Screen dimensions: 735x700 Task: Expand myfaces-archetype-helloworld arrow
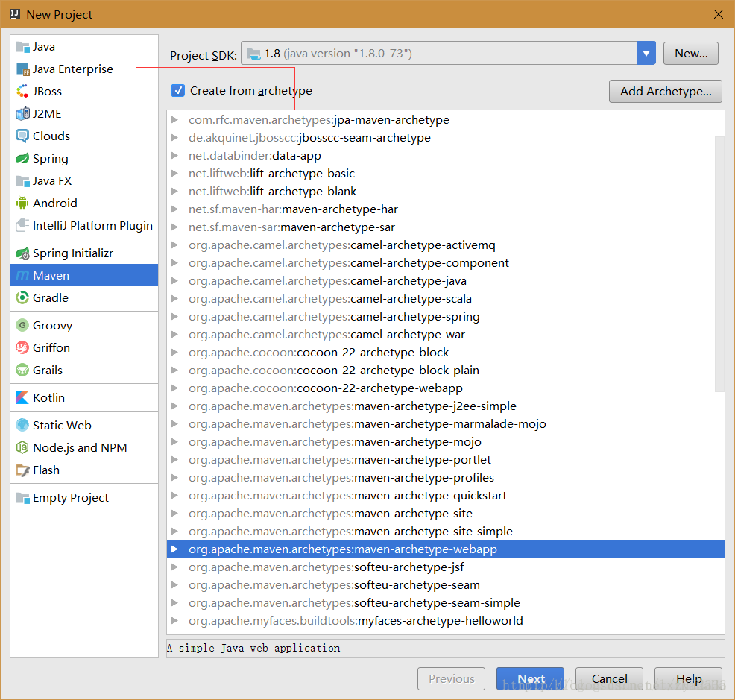coord(174,621)
